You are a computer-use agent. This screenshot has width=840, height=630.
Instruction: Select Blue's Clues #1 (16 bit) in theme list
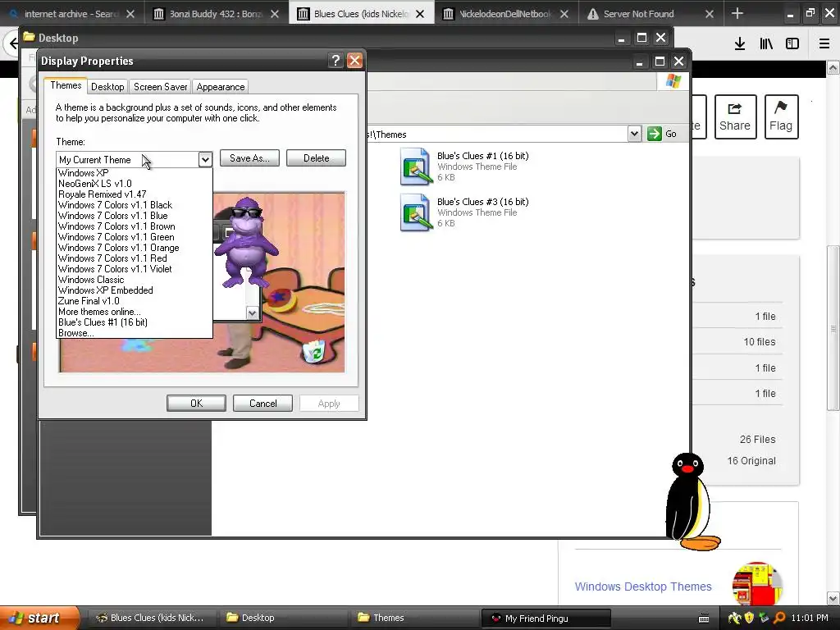click(x=135, y=322)
